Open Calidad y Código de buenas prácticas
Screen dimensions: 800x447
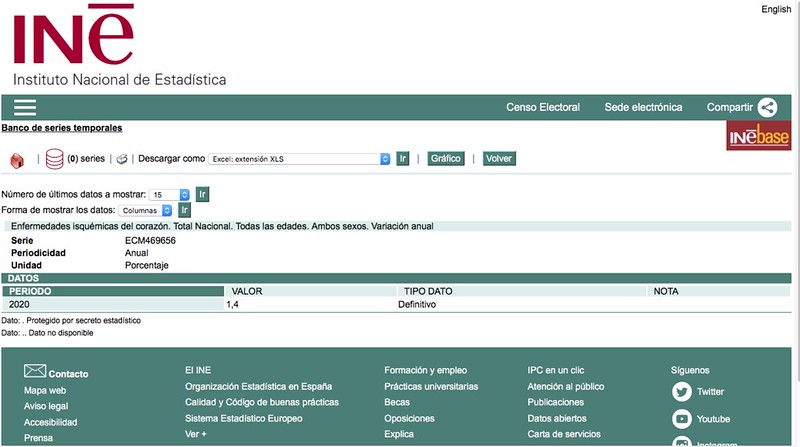coord(262,402)
